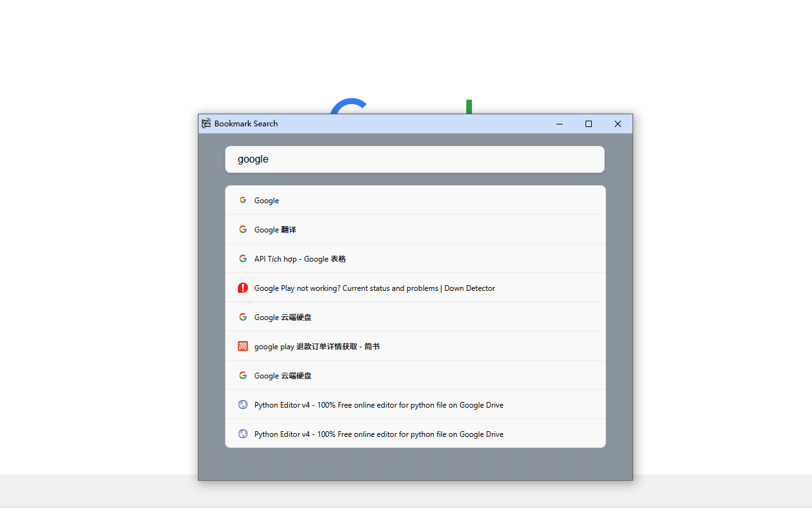Click the G icon beside the second Google 云端硬盘
Screen dimensions: 812x508
tap(243, 375)
